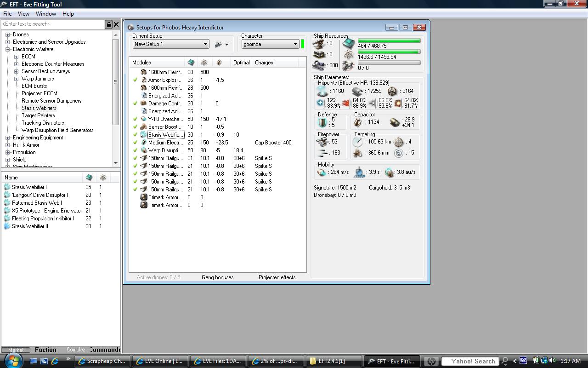Image resolution: width=588 pixels, height=368 pixels.
Task: Open the View menu
Action: click(x=23, y=14)
